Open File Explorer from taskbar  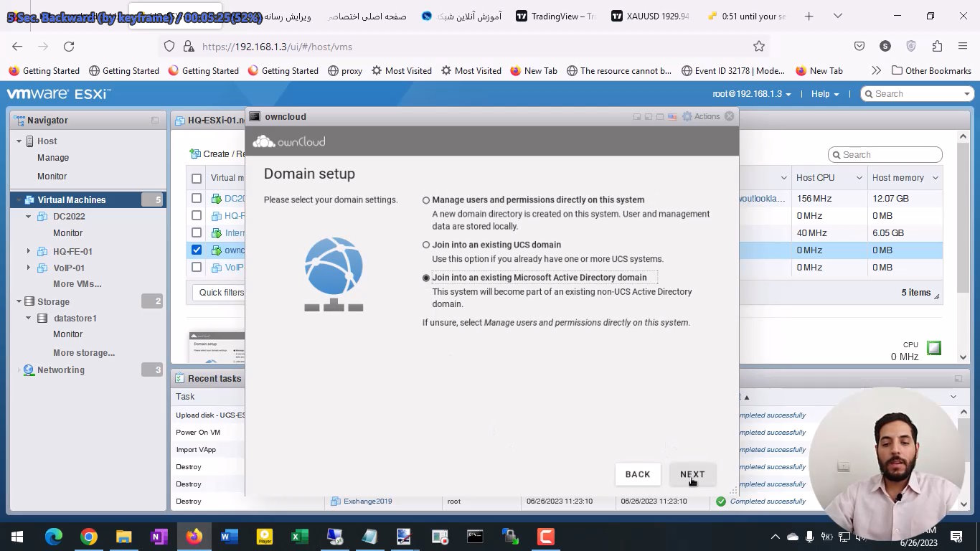pos(124,537)
